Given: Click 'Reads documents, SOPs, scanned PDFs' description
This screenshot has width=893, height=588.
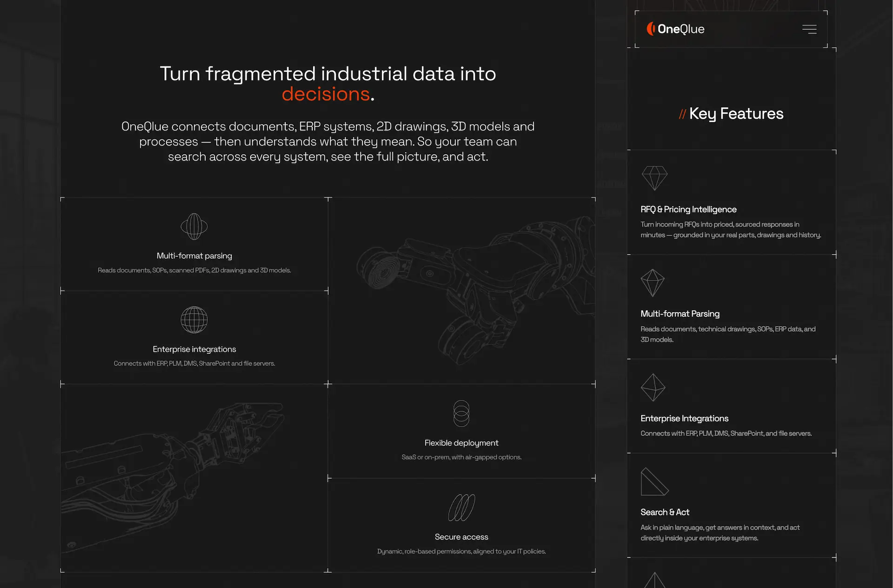Looking at the screenshot, I should 194,270.
